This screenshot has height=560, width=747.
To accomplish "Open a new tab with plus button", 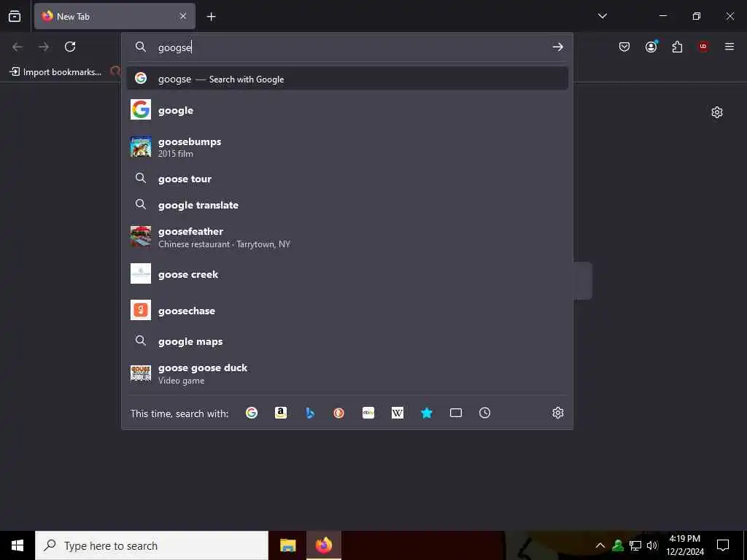I will click(x=211, y=17).
